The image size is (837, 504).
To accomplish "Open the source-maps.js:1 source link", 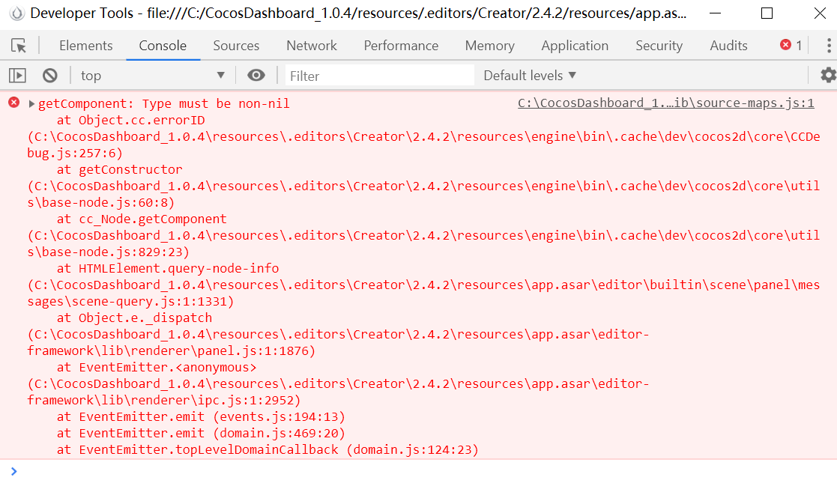I will click(665, 103).
